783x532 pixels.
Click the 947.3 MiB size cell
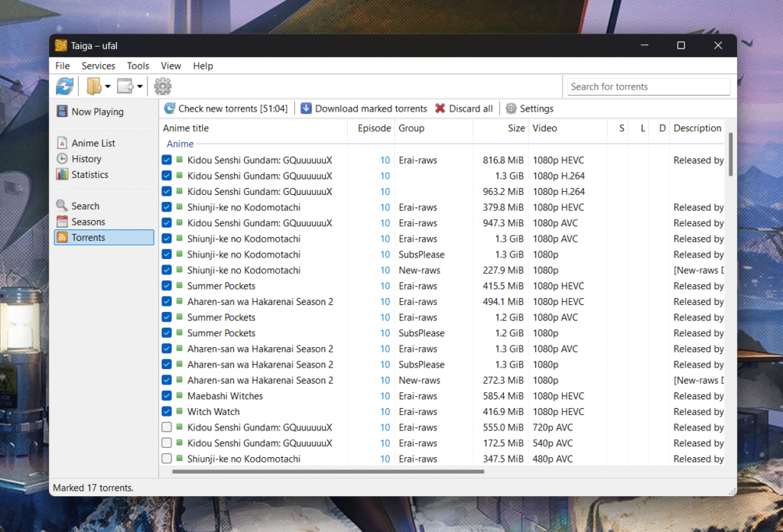coord(503,223)
